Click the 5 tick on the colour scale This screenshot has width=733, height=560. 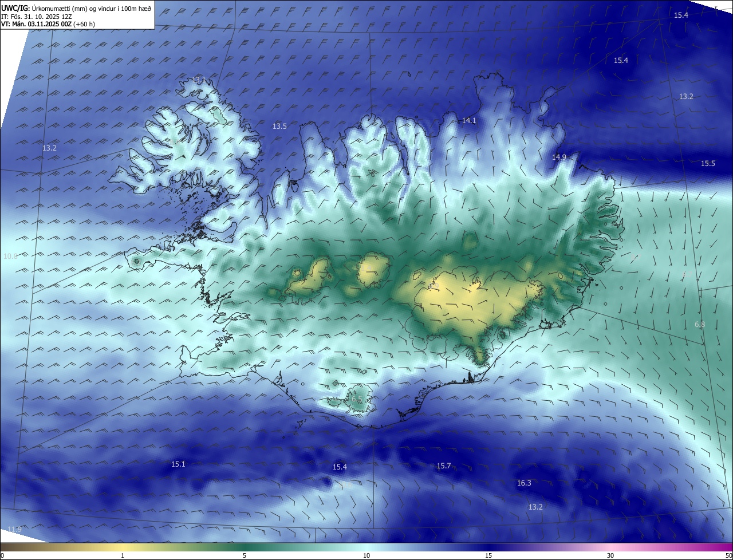click(x=245, y=555)
